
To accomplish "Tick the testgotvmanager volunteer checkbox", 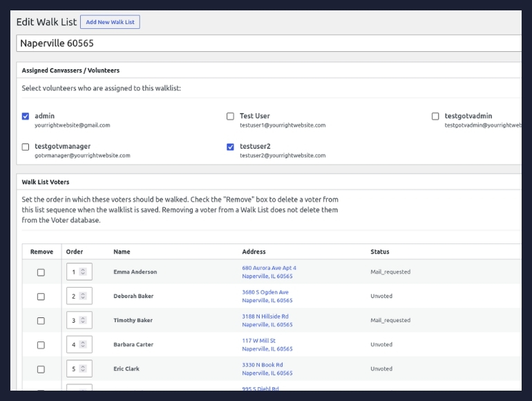I will 26,147.
